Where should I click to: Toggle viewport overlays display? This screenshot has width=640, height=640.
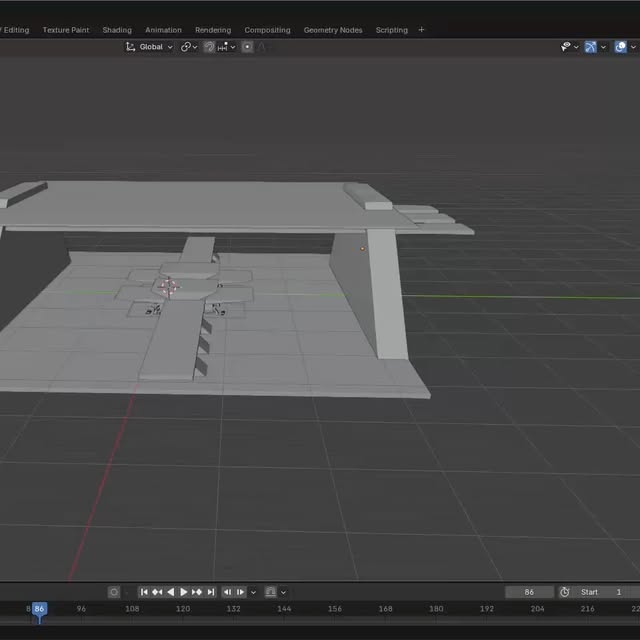[620, 47]
